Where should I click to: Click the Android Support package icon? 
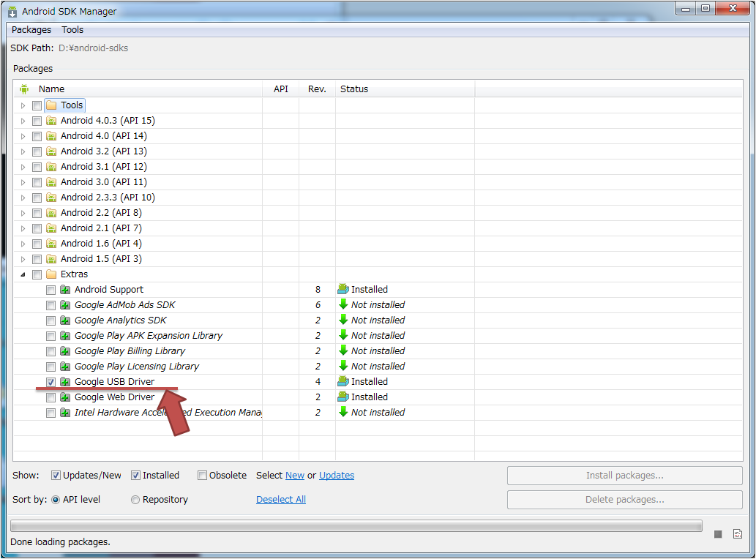tap(65, 290)
